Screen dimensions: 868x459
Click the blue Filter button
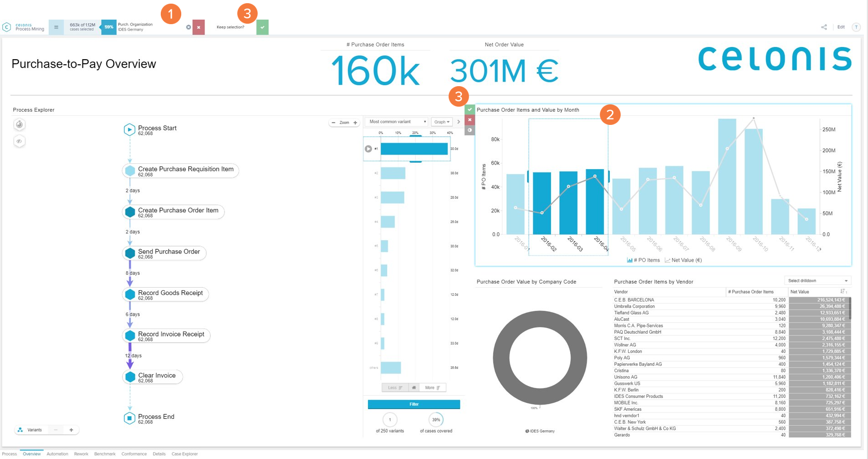tap(414, 404)
